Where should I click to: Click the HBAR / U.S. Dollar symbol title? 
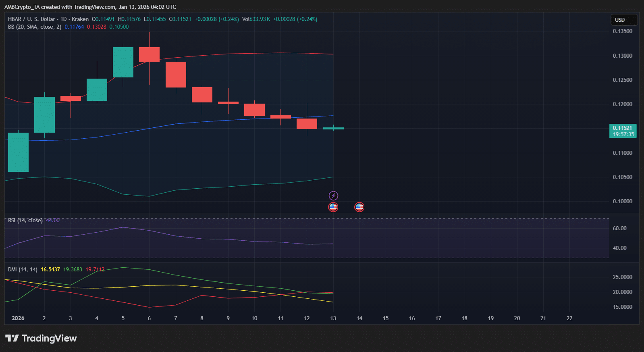31,19
